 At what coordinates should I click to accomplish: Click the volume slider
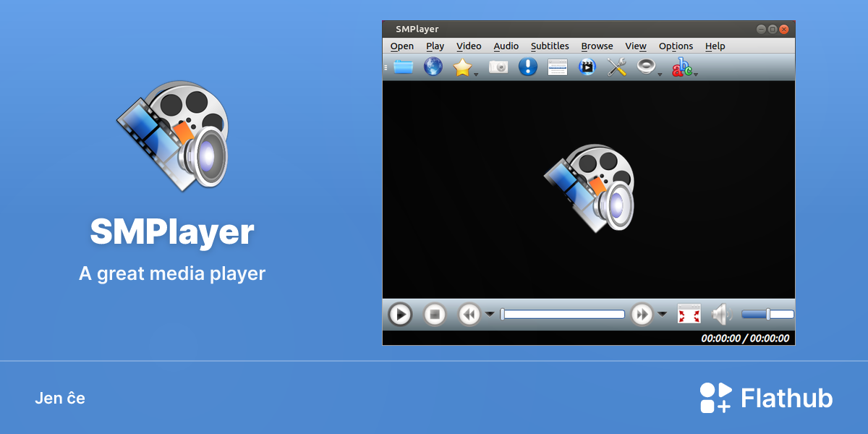(x=767, y=314)
